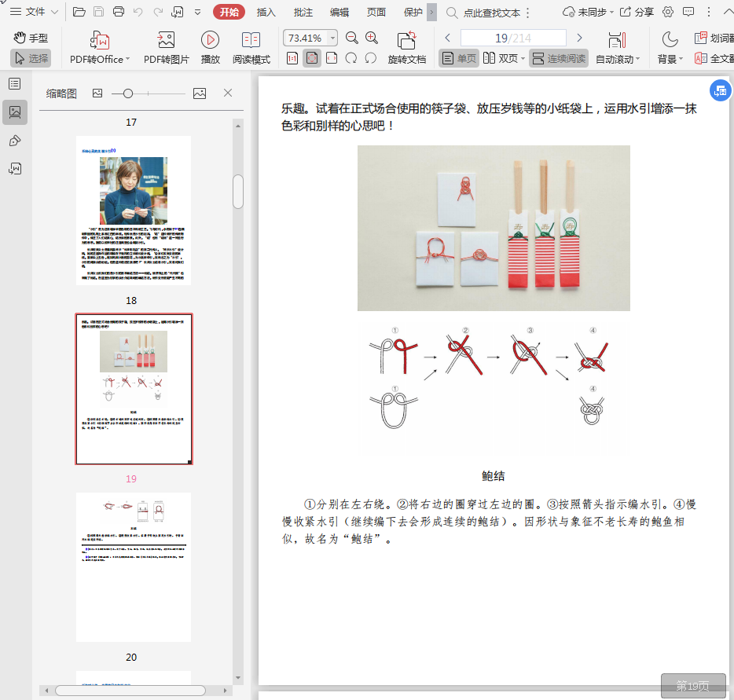Viewport: 734px width, 700px height.
Task: Click 旋转文档 rotate document
Action: coord(407,47)
